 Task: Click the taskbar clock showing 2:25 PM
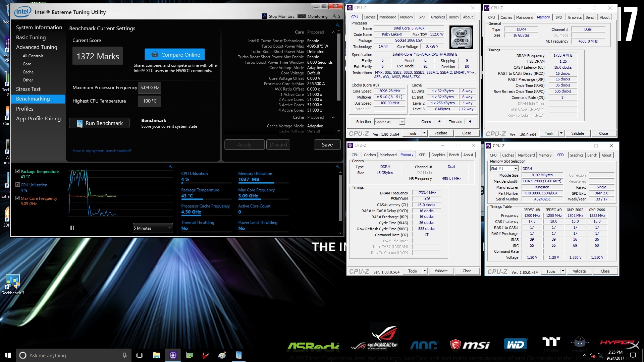click(615, 355)
